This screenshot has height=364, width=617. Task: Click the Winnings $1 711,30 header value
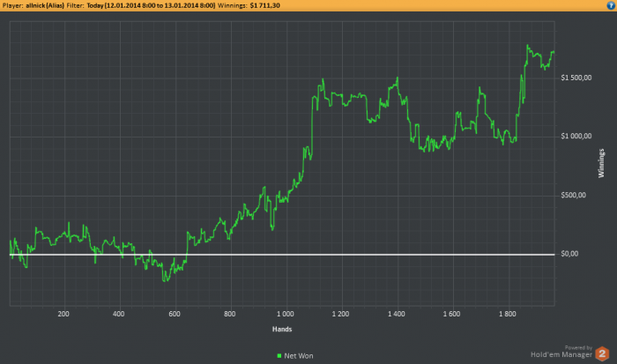pos(264,5)
